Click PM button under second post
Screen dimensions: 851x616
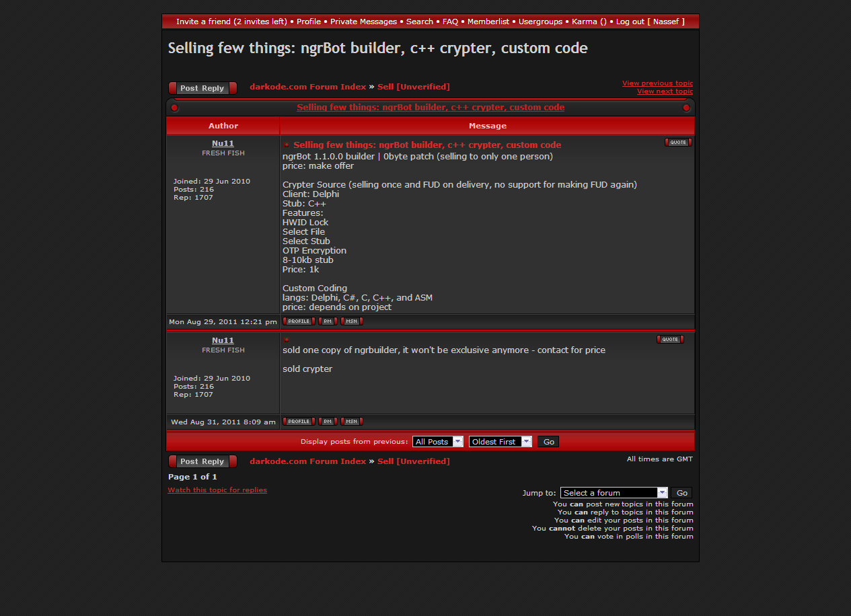(x=328, y=422)
